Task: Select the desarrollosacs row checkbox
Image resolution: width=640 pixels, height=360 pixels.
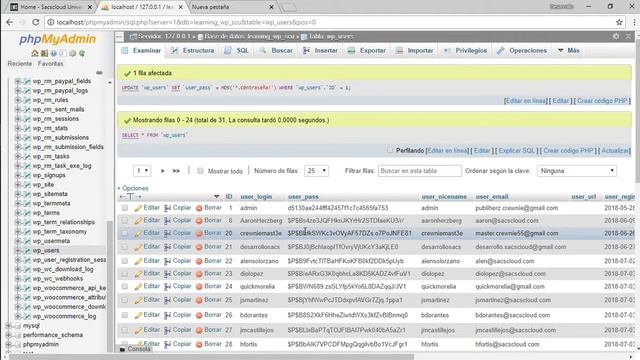Action: pos(124,247)
